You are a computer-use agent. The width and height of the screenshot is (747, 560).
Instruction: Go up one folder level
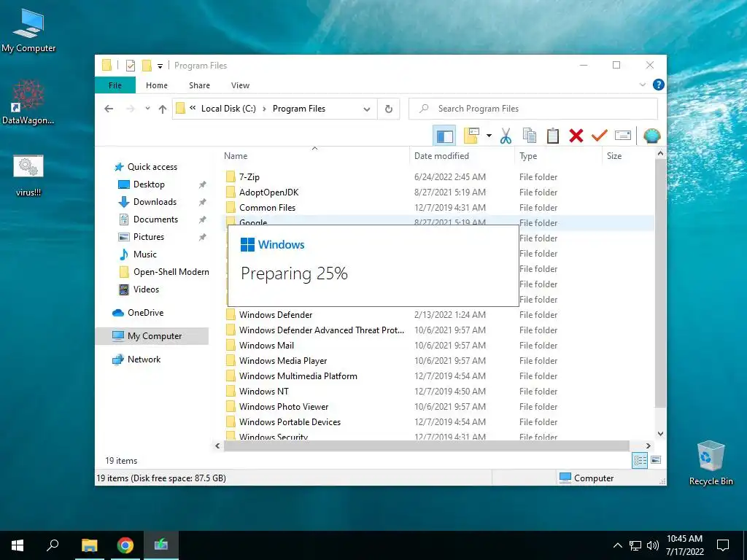coord(163,109)
